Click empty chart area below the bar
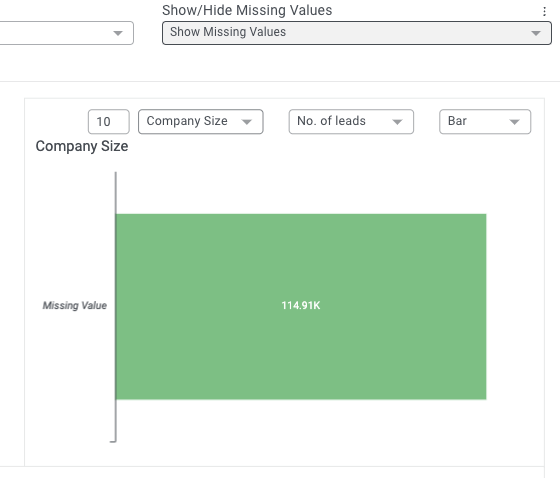This screenshot has width=560, height=478. pyautogui.click(x=301, y=422)
